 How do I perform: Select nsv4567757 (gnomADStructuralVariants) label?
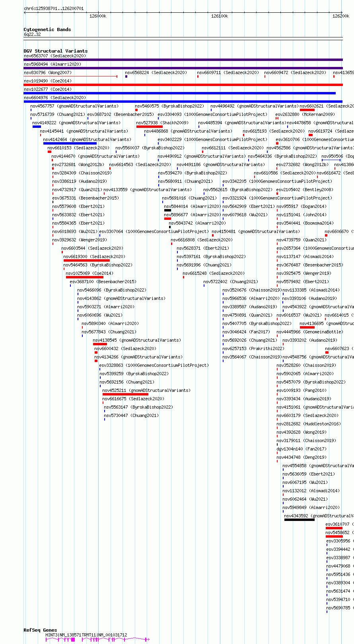click(74, 106)
